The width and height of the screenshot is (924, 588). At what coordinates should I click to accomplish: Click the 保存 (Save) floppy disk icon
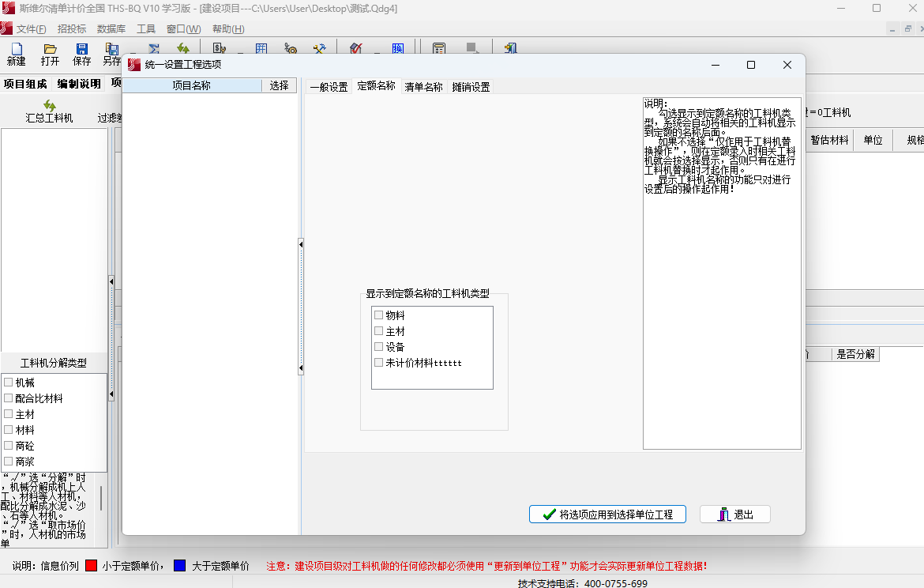click(82, 48)
